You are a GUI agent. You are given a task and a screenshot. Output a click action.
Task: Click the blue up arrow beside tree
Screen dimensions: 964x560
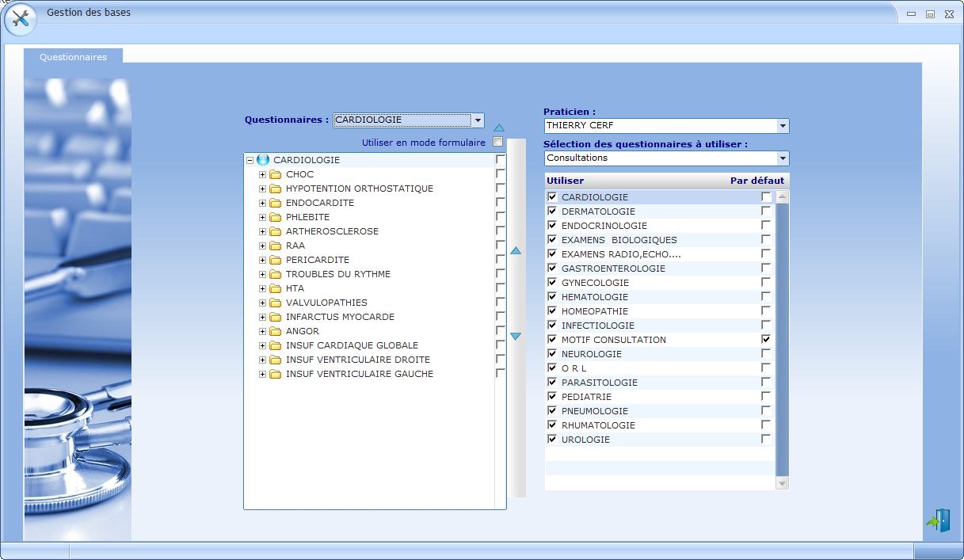point(516,251)
